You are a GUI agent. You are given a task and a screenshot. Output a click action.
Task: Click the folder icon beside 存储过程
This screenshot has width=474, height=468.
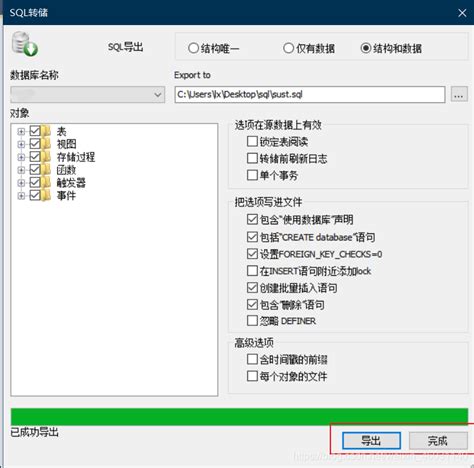tap(47, 157)
